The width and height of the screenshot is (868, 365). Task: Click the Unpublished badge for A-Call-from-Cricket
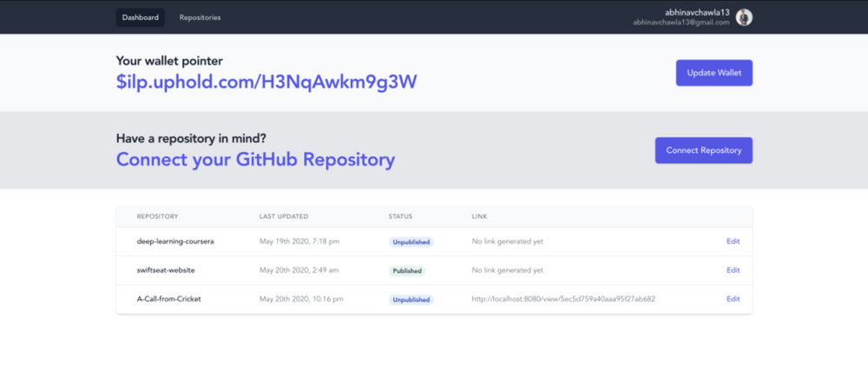pos(411,300)
